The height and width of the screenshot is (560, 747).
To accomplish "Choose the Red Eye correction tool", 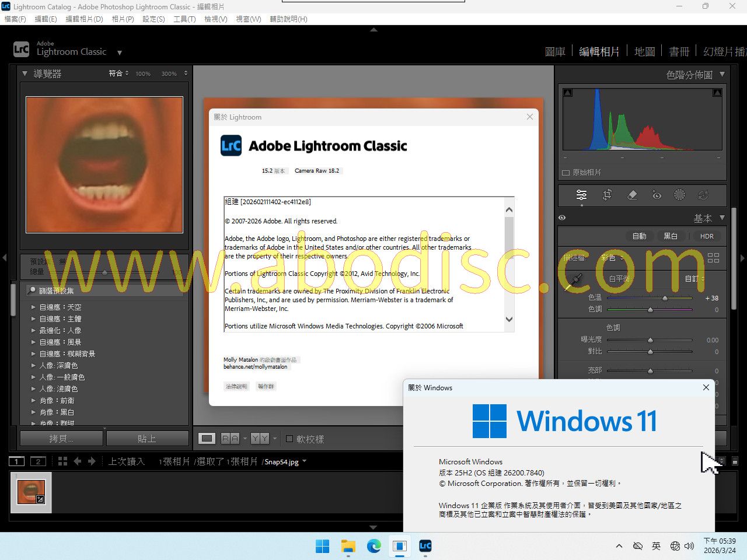I will pos(657,195).
